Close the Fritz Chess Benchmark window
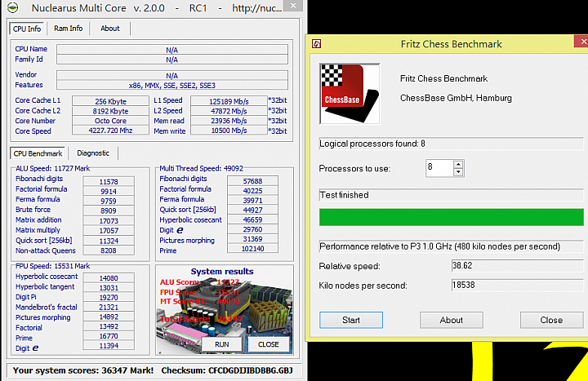Viewport: 588px width, 381px height. (x=582, y=42)
